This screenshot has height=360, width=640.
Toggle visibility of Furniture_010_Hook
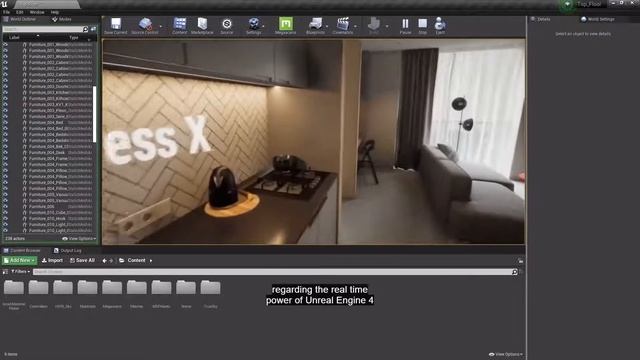[5, 219]
